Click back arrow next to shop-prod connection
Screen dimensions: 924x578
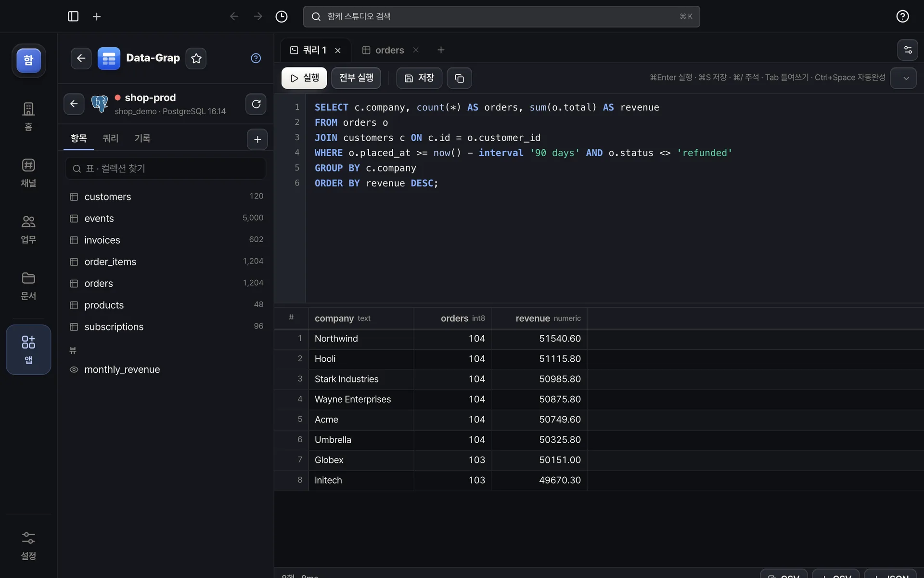[x=74, y=104]
